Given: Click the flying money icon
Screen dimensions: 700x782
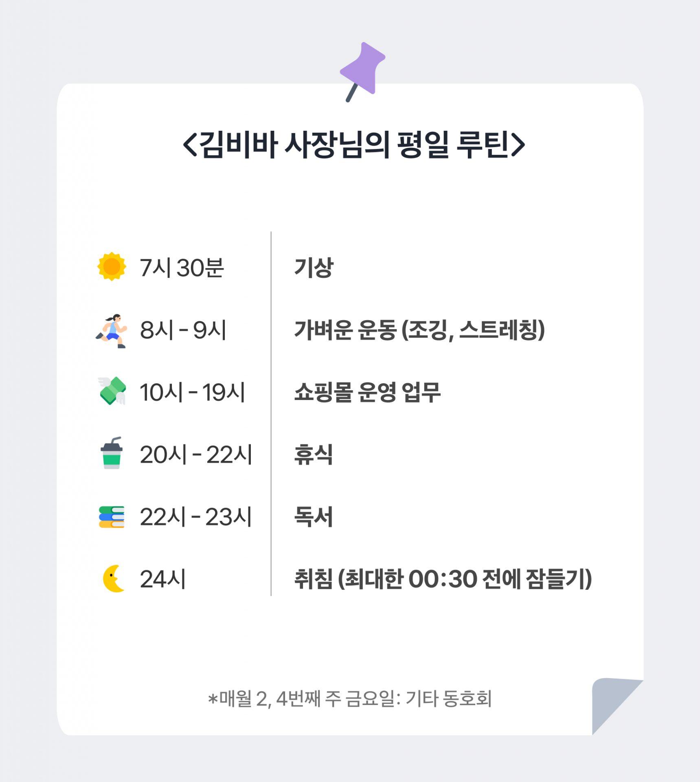Looking at the screenshot, I should click(112, 391).
